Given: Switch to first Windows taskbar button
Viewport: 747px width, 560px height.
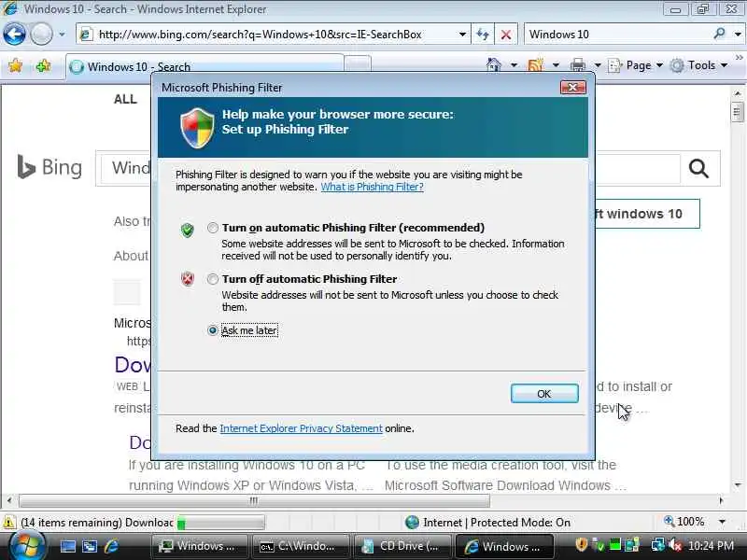Looking at the screenshot, I should [199, 546].
